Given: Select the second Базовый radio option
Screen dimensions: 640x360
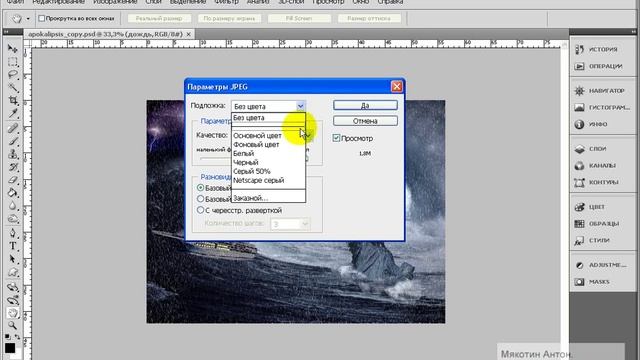Looking at the screenshot, I should (x=200, y=199).
